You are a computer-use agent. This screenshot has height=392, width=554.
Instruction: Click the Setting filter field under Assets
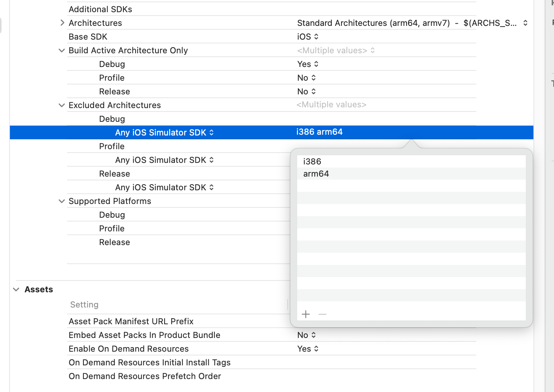(152, 304)
